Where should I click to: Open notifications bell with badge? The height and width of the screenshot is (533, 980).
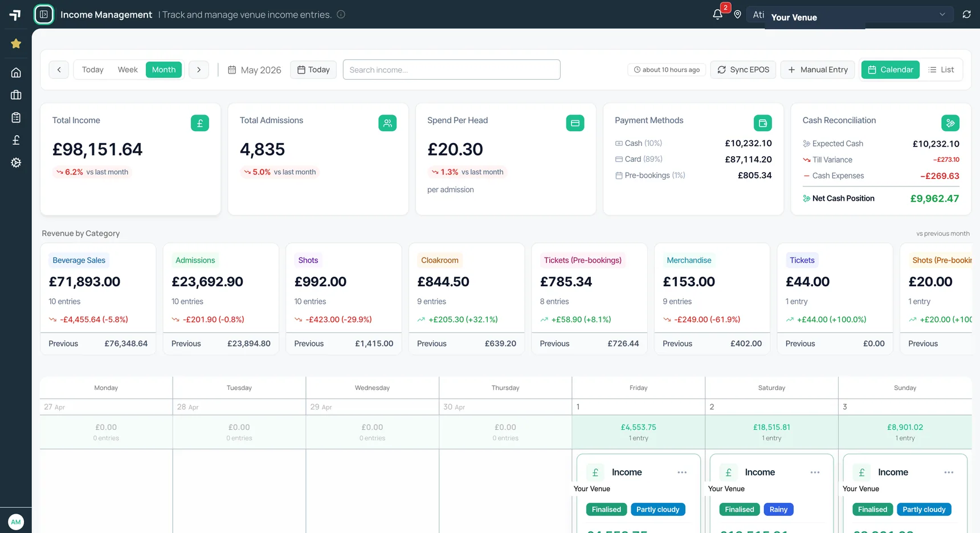click(718, 14)
